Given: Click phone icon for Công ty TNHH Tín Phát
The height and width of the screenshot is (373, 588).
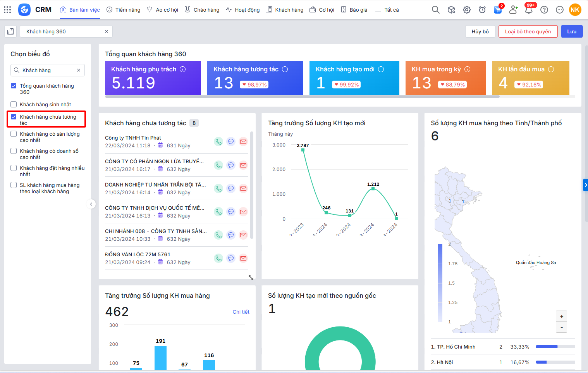Looking at the screenshot, I should tap(218, 142).
